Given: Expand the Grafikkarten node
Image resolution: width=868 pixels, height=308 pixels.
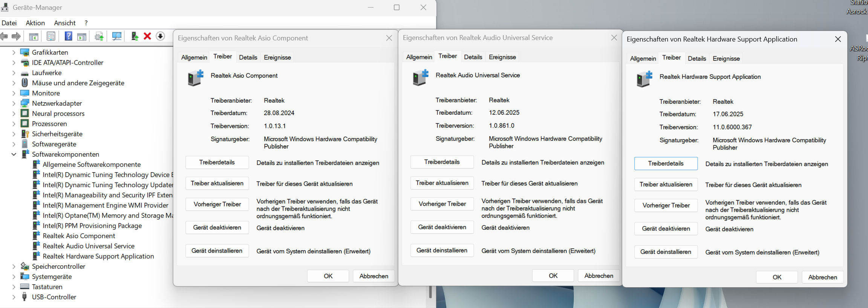Looking at the screenshot, I should click(x=14, y=52).
